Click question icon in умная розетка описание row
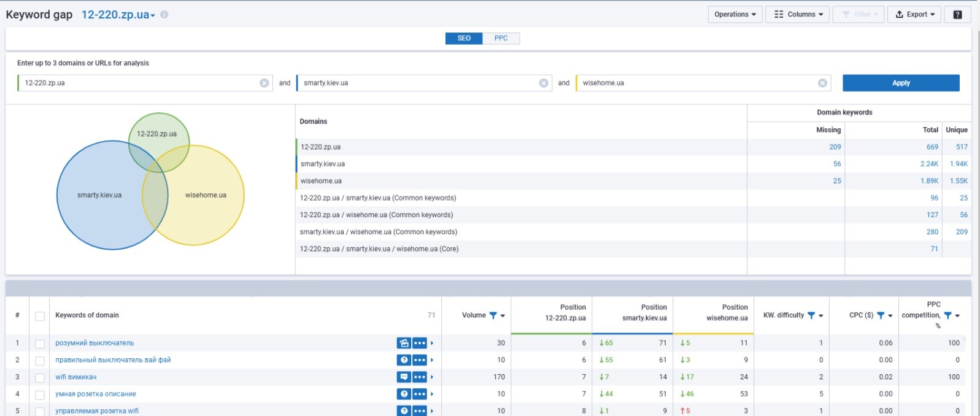 coord(404,394)
